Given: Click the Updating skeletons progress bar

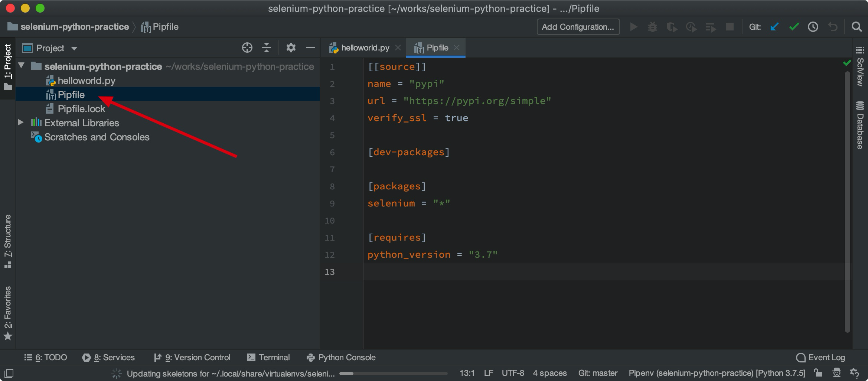Looking at the screenshot, I should tap(394, 373).
